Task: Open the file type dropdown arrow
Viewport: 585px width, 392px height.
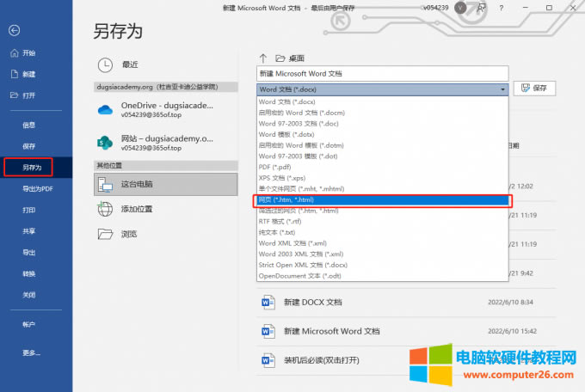Action: pyautogui.click(x=502, y=89)
